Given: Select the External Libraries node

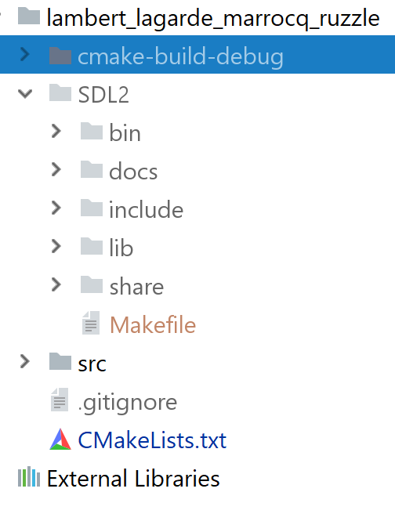Looking at the screenshot, I should tap(133, 478).
